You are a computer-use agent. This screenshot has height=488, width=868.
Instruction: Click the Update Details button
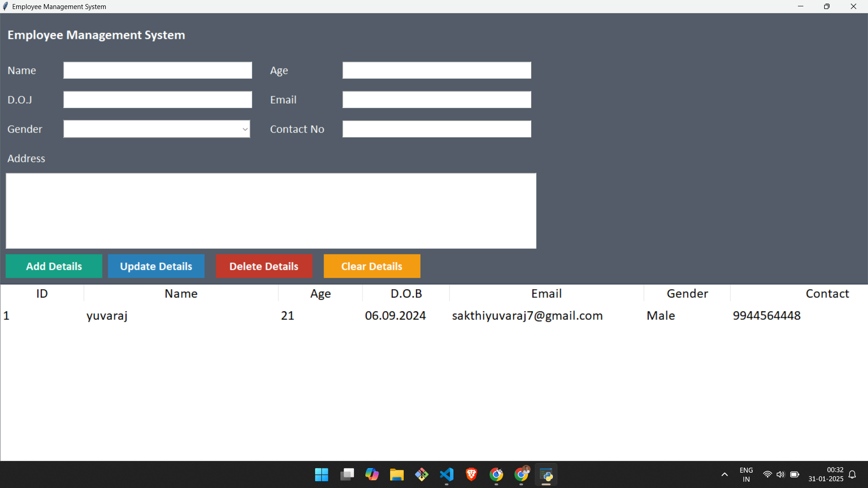(x=156, y=266)
